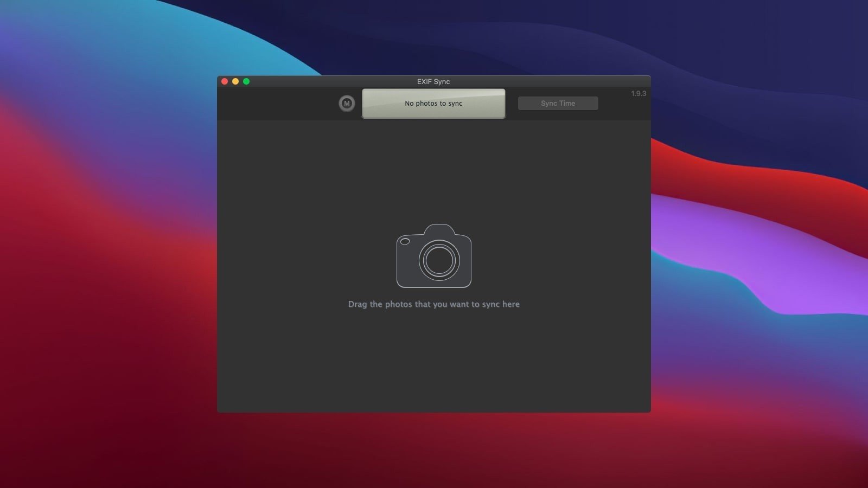Viewport: 868px width, 488px height.
Task: Click empty toolbar space left of M icon
Action: 277,103
